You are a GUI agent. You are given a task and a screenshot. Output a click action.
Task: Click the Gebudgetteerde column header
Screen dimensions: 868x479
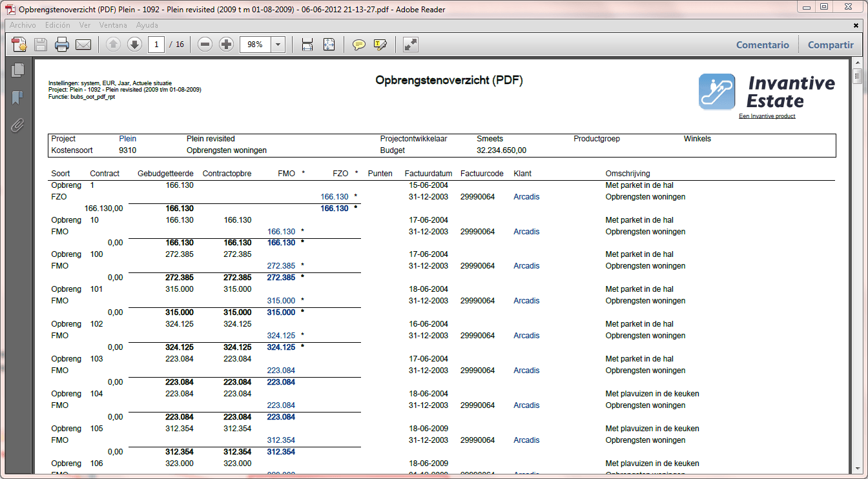point(165,174)
